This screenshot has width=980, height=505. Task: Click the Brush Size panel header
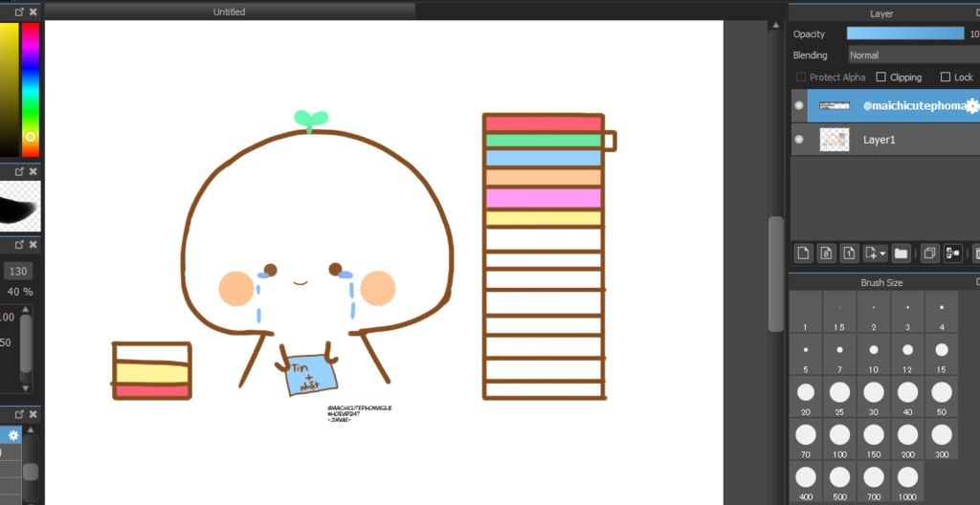click(x=881, y=282)
